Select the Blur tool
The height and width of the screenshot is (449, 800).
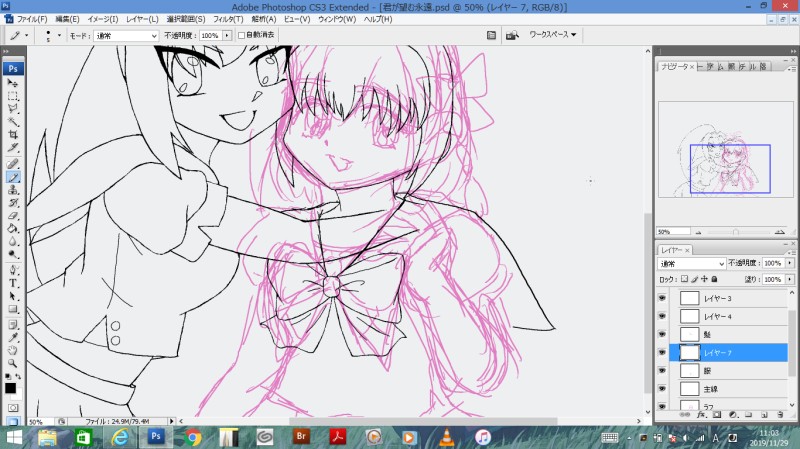click(13, 241)
